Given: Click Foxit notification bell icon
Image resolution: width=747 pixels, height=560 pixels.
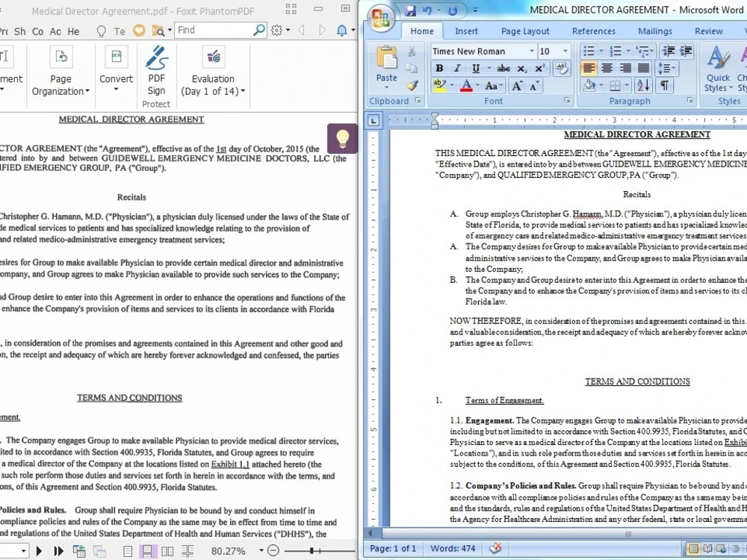Looking at the screenshot, I should (x=341, y=31).
